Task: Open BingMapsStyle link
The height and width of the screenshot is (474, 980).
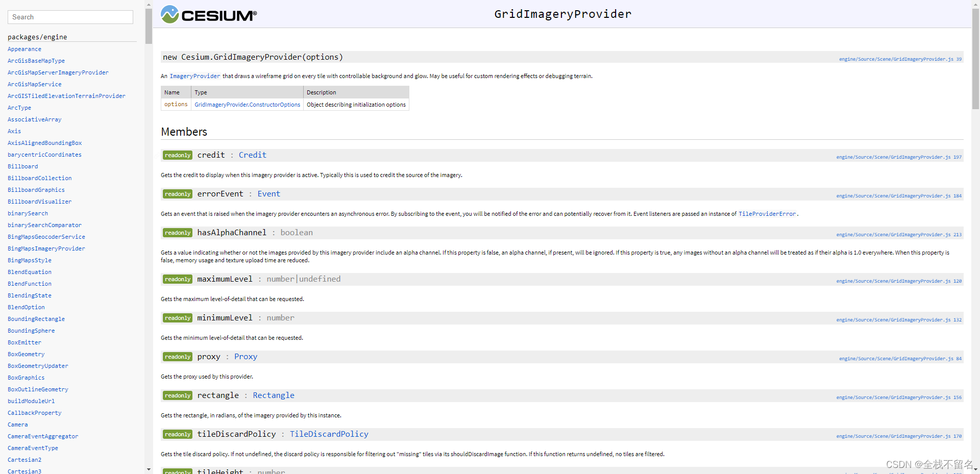Action: tap(30, 260)
